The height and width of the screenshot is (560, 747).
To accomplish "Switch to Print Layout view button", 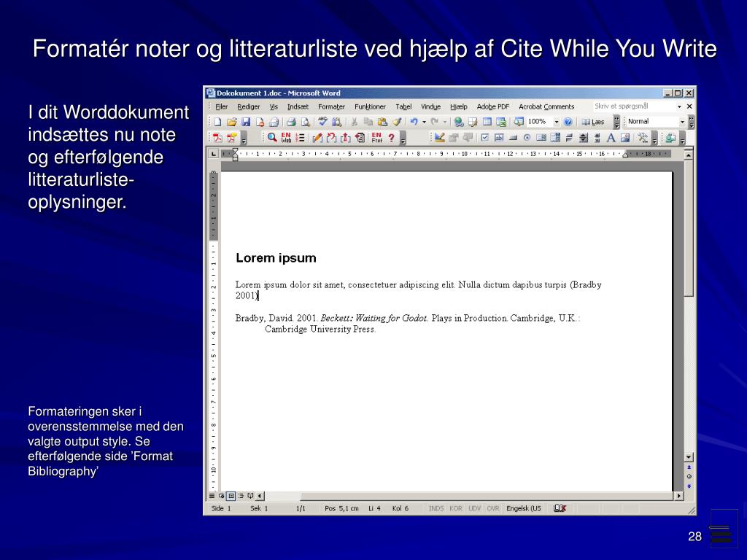I will click(231, 496).
